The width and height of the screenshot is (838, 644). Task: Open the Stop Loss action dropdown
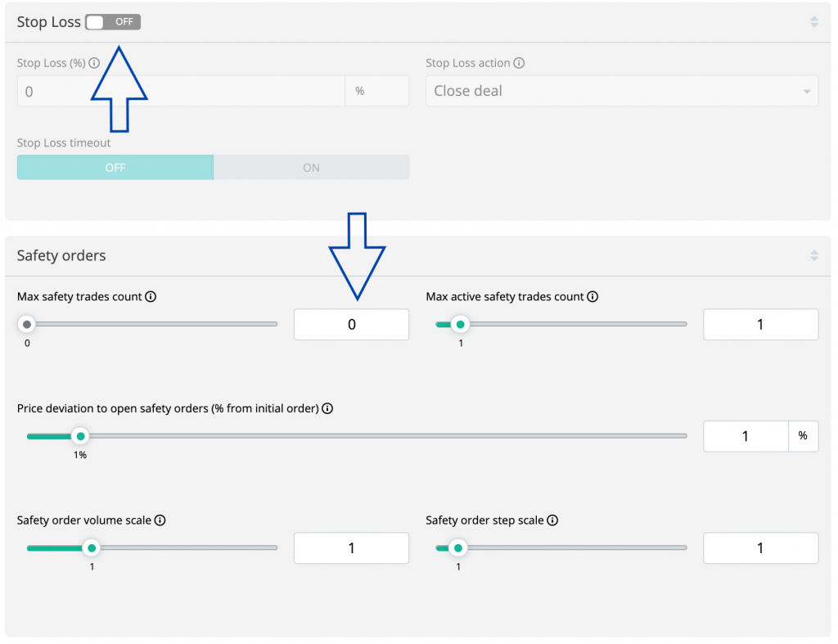coord(622,92)
